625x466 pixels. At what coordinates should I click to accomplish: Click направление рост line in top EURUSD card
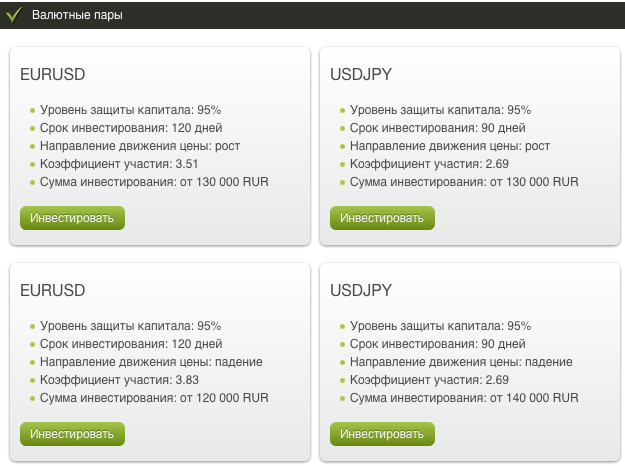[x=140, y=146]
